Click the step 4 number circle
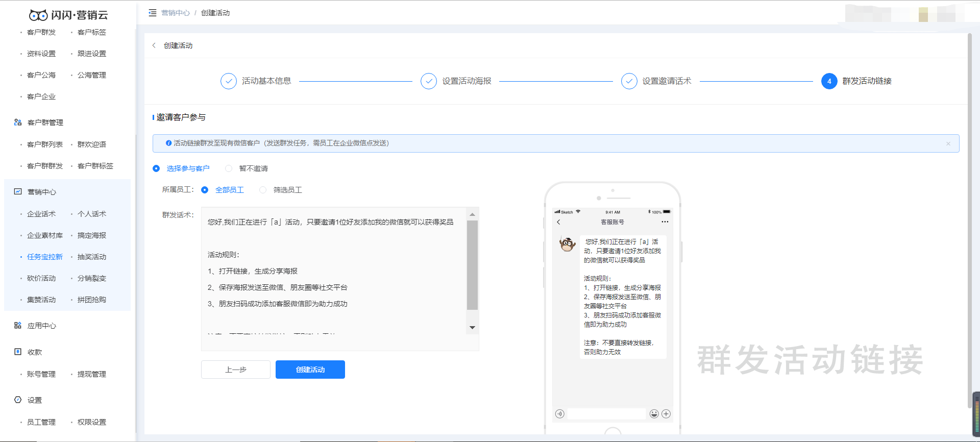This screenshot has width=980, height=442. [x=829, y=81]
